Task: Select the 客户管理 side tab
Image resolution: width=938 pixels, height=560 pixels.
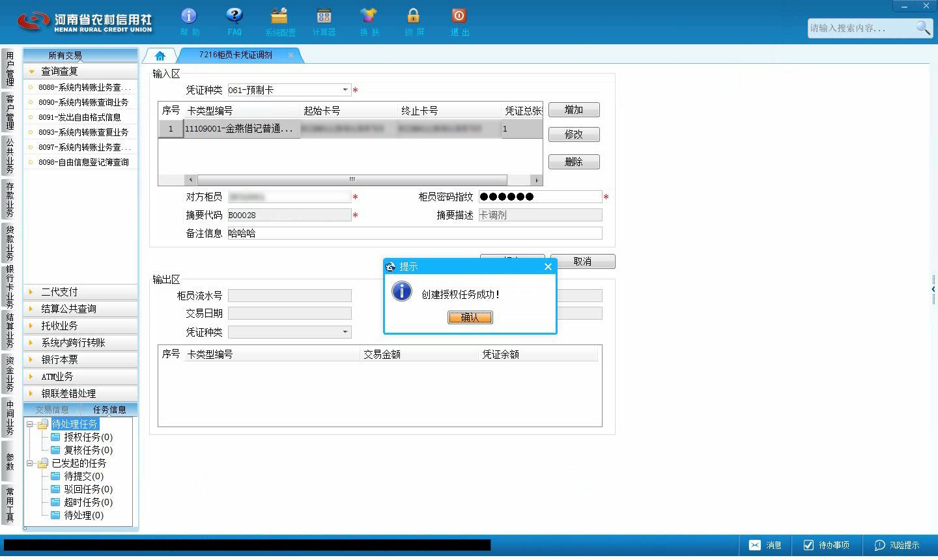Action: tap(10, 112)
